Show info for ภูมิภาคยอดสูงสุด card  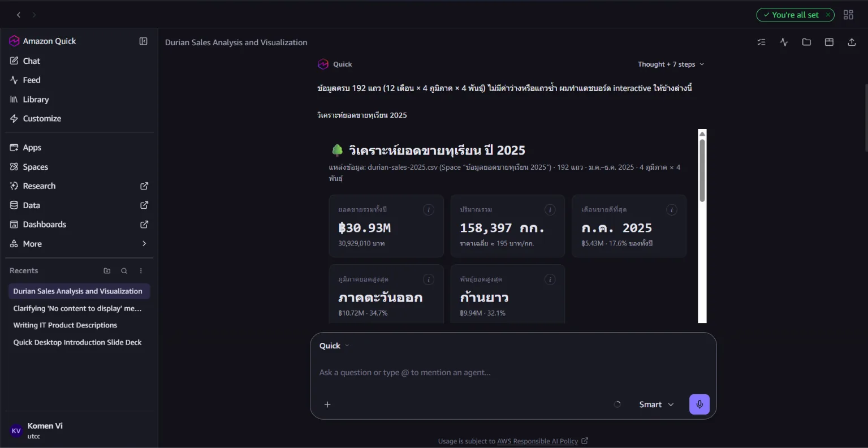(x=429, y=279)
